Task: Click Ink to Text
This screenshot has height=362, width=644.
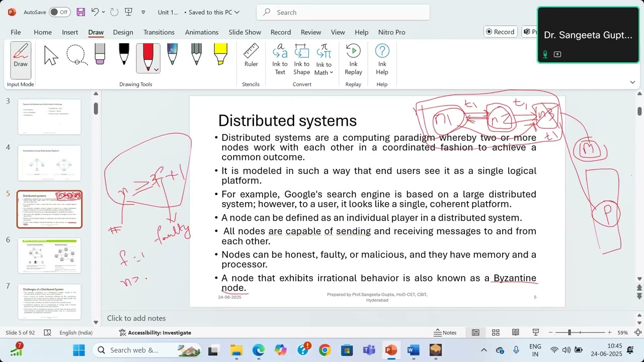Action: 280,60
